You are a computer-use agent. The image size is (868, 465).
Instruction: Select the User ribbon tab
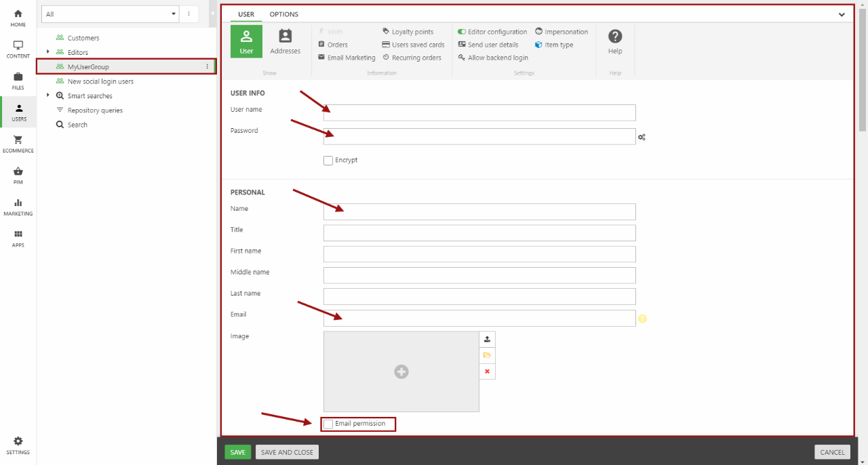click(246, 14)
